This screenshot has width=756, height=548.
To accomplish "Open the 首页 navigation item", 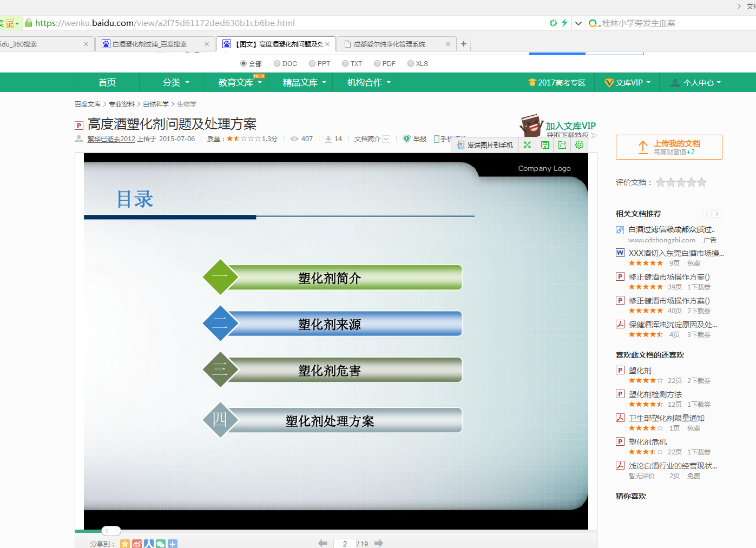I will 107,83.
